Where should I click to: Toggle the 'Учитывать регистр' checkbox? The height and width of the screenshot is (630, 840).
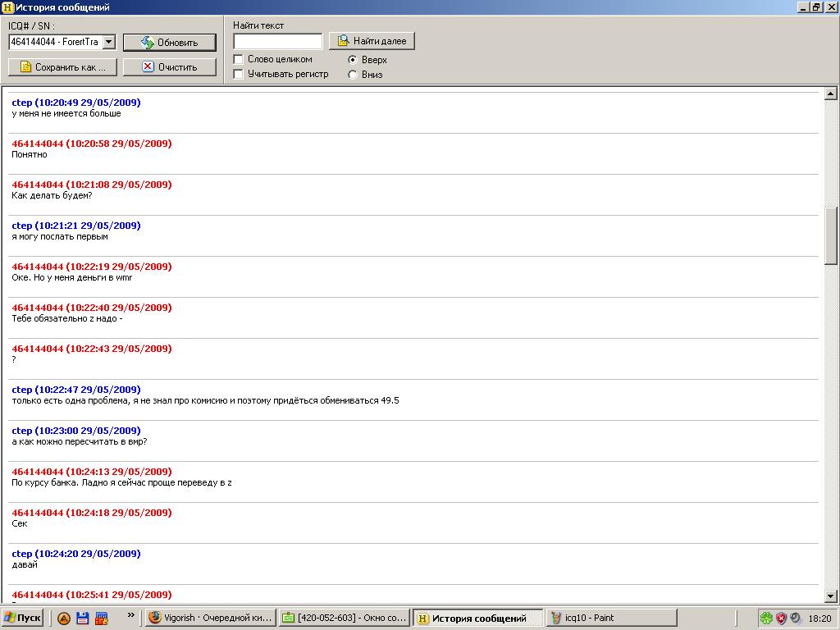tap(239, 74)
